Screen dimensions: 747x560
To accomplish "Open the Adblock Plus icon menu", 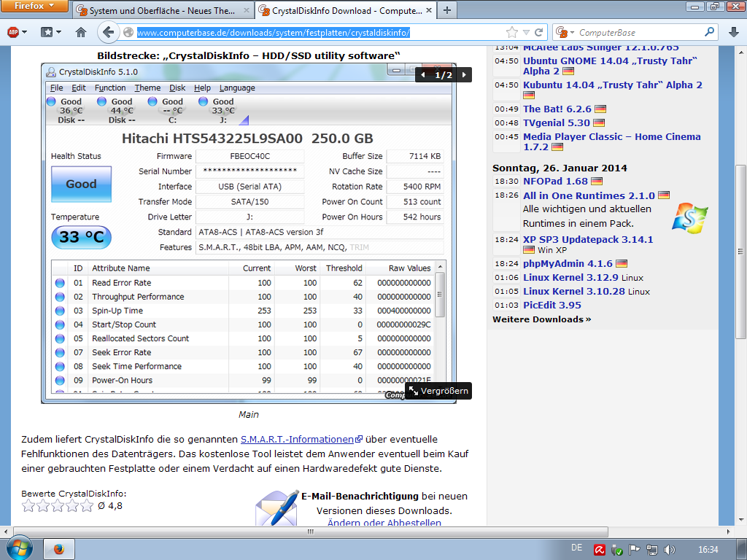I will 18,32.
